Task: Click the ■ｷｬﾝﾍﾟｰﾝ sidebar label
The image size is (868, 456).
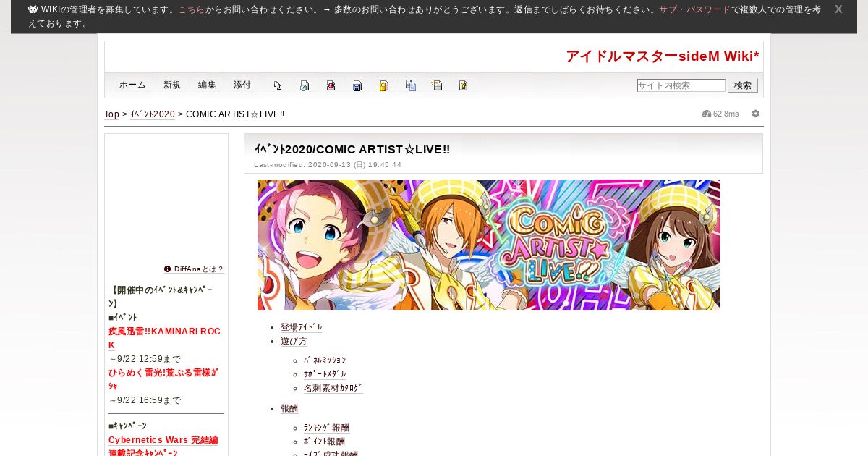Action: (x=127, y=426)
